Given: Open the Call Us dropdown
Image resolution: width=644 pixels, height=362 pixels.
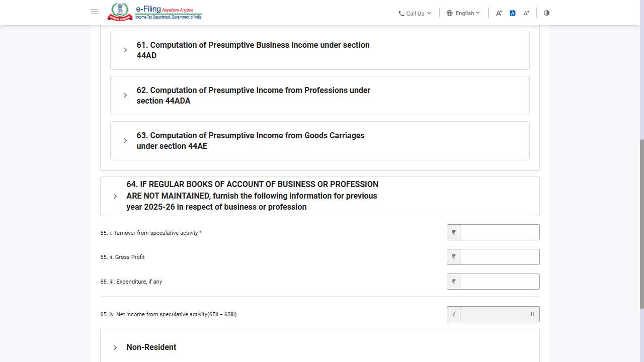Looking at the screenshot, I should pos(415,14).
